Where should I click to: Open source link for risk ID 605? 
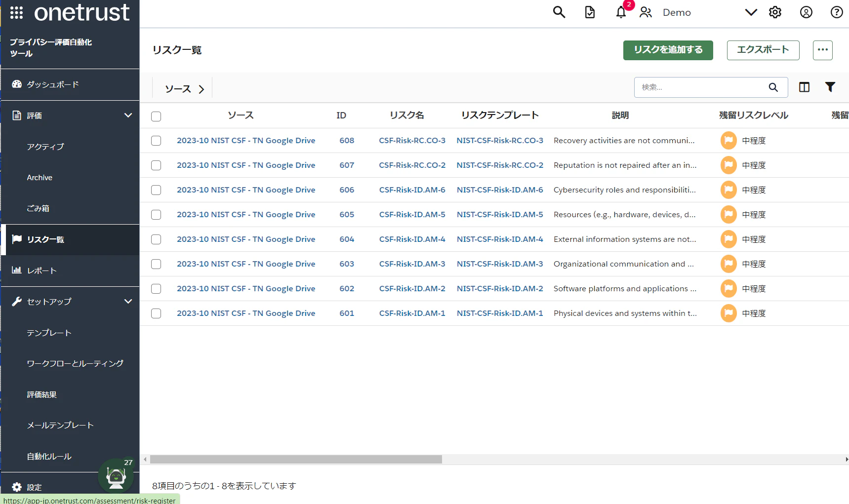pyautogui.click(x=246, y=215)
